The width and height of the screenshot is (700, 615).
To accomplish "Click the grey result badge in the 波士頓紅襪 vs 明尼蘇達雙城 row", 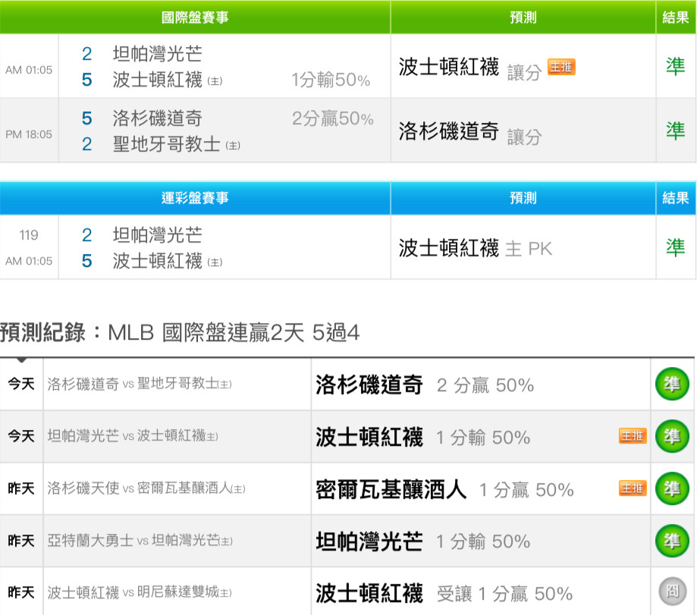I will [673, 591].
